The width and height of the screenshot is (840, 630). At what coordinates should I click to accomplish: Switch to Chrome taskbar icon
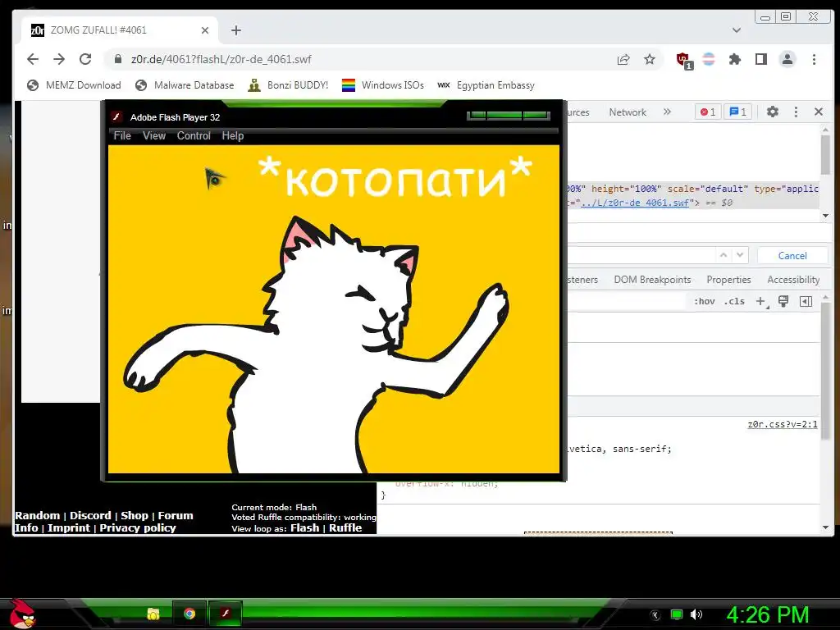click(189, 614)
